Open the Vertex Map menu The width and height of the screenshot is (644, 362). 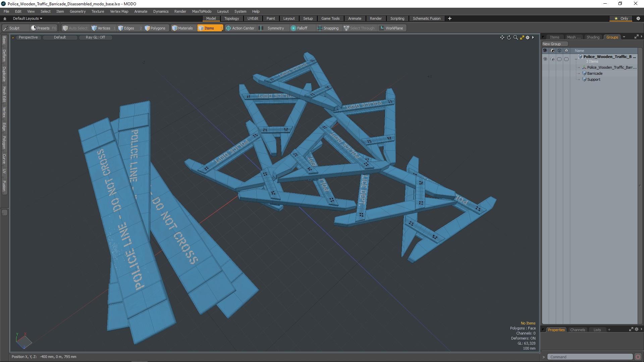[x=119, y=11]
